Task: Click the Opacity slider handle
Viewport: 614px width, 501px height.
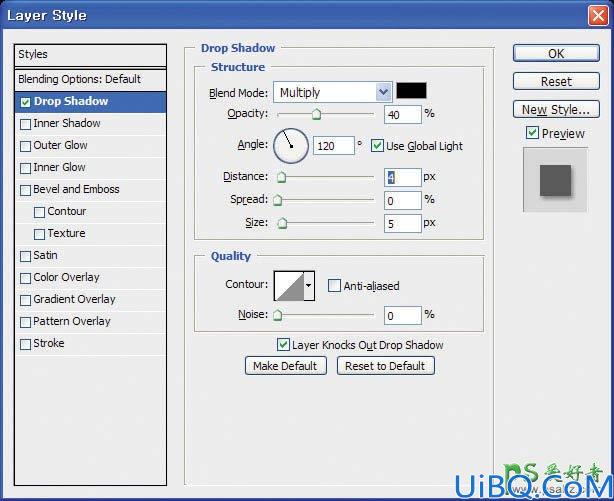Action: (x=316, y=114)
